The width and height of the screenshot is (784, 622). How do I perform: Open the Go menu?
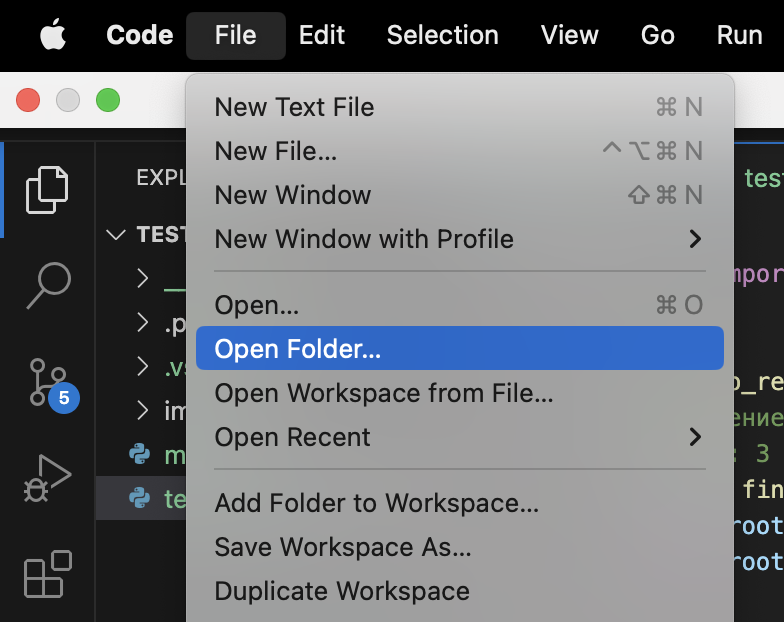(658, 35)
